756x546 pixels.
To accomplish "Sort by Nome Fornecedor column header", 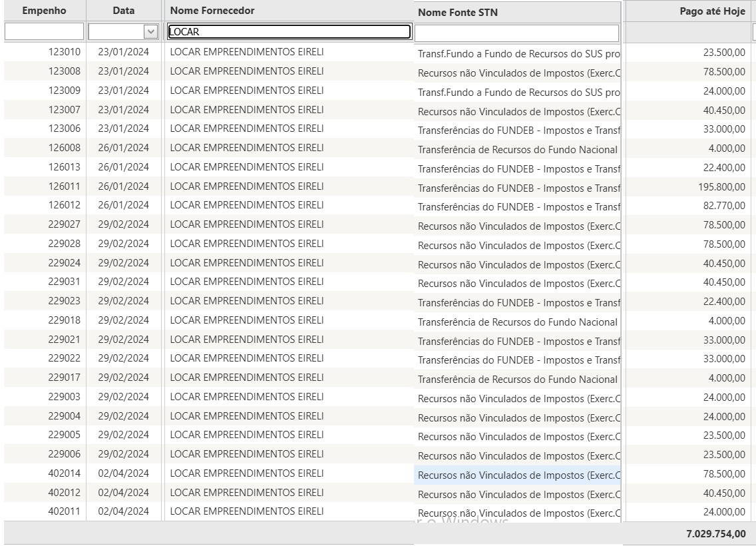I will (212, 11).
